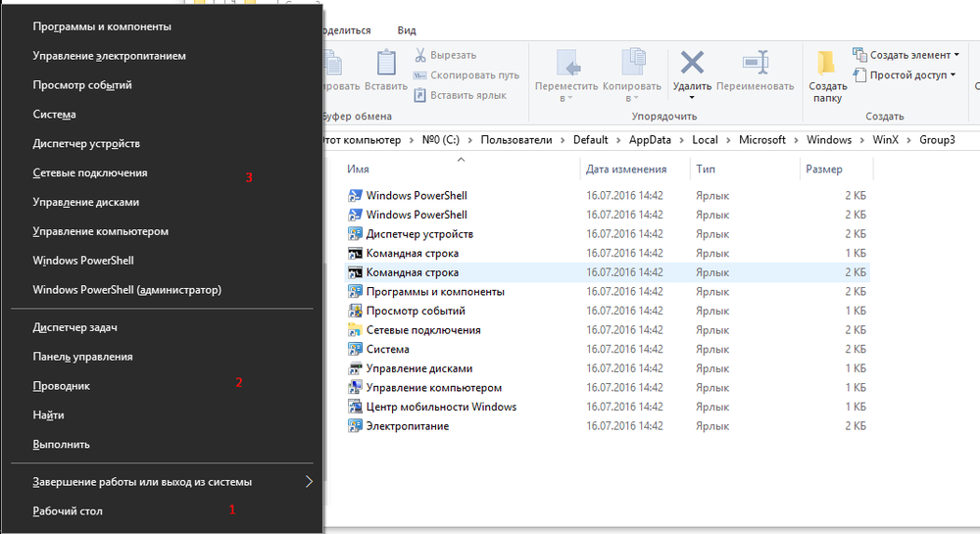Click the Paste (Вставить) clipboard icon
The width and height of the screenshot is (980, 534).
pos(385,63)
